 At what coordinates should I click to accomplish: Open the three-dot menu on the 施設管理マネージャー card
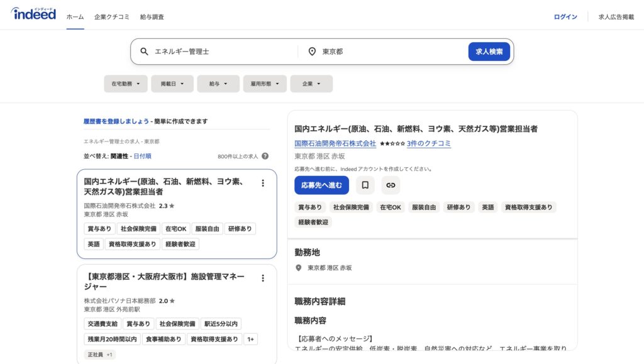pyautogui.click(x=263, y=277)
